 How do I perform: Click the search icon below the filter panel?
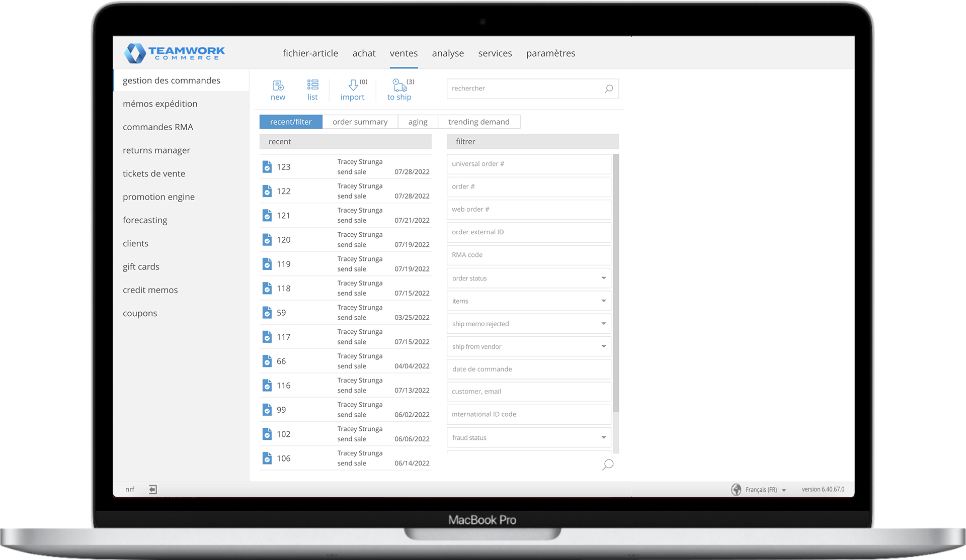click(x=607, y=464)
